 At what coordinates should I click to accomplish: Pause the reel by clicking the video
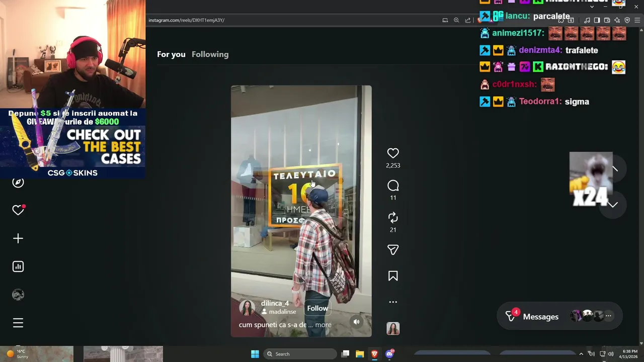[301, 211]
